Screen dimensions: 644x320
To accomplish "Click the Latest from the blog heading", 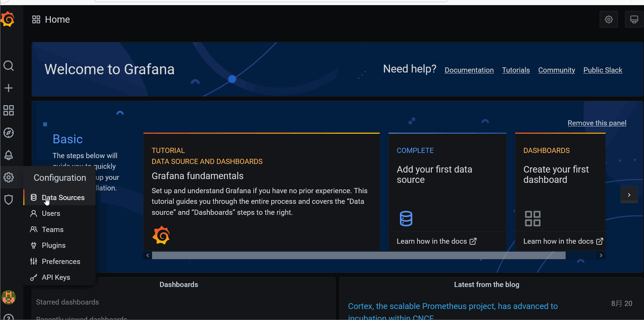I will (487, 285).
